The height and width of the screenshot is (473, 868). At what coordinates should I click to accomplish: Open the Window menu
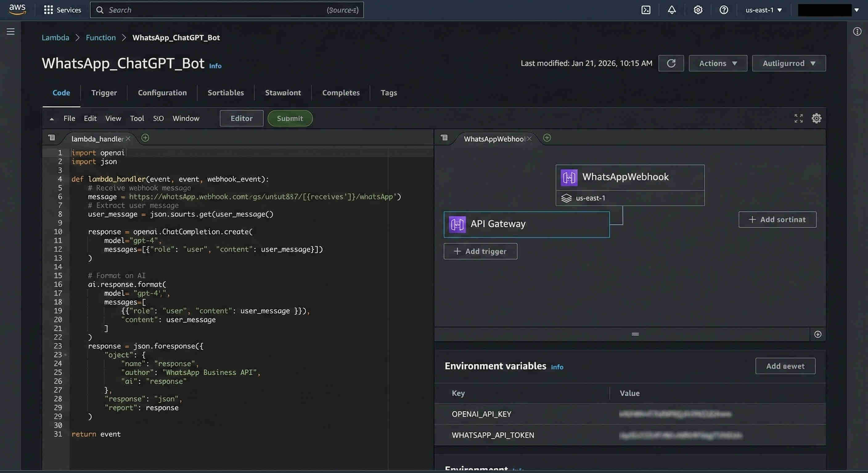coord(186,118)
